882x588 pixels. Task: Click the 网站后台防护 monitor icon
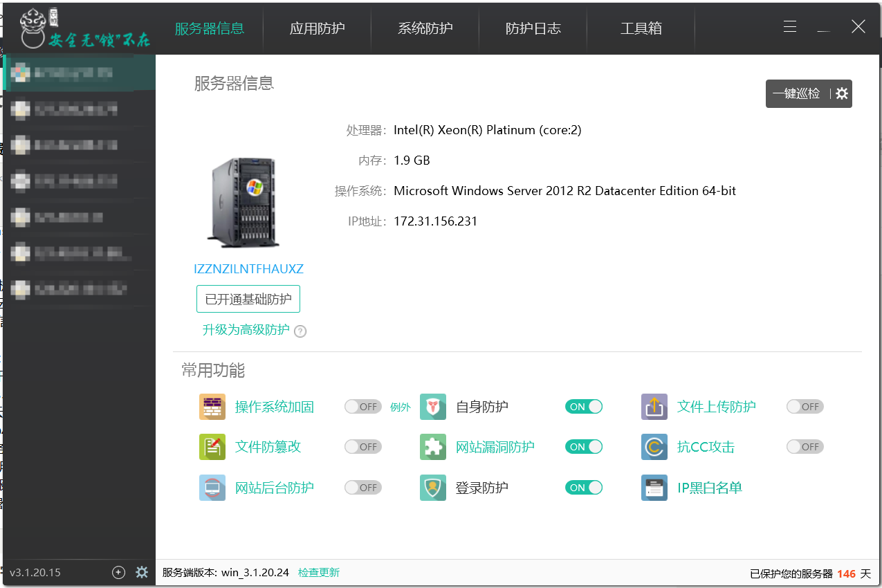212,488
